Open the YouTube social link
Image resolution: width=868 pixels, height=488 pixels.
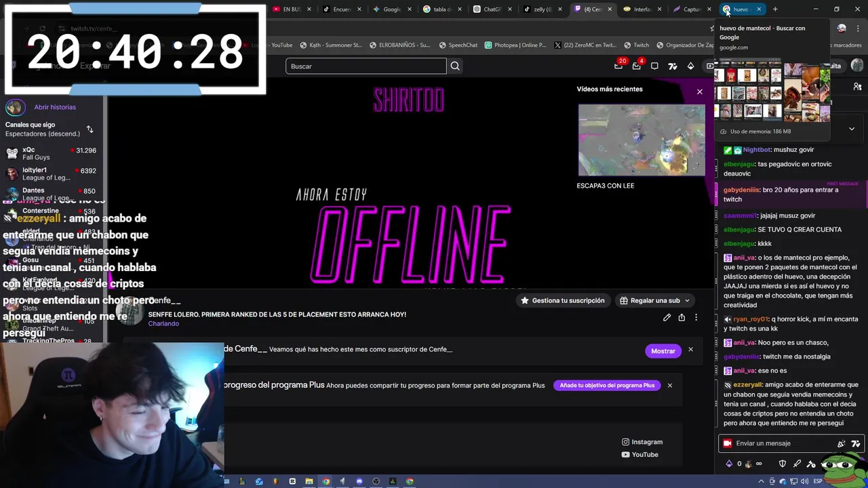[640, 455]
